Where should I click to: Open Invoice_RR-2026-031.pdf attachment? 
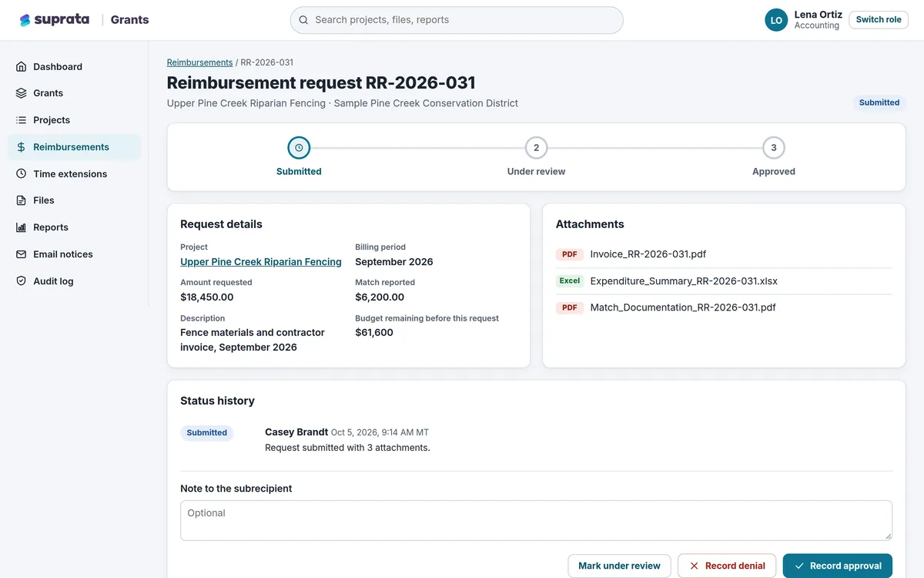648,254
